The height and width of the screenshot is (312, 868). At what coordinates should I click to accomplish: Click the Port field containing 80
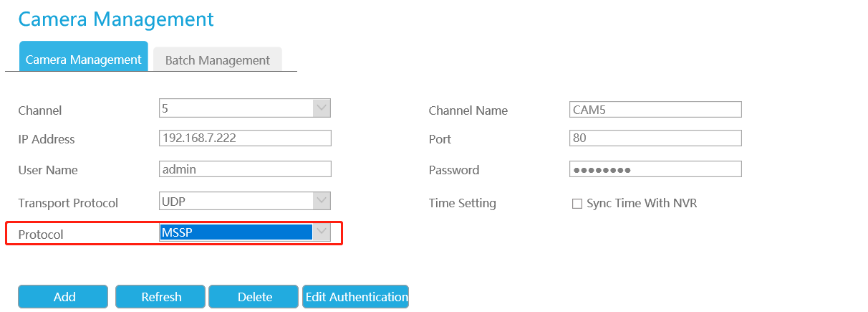tap(655, 138)
